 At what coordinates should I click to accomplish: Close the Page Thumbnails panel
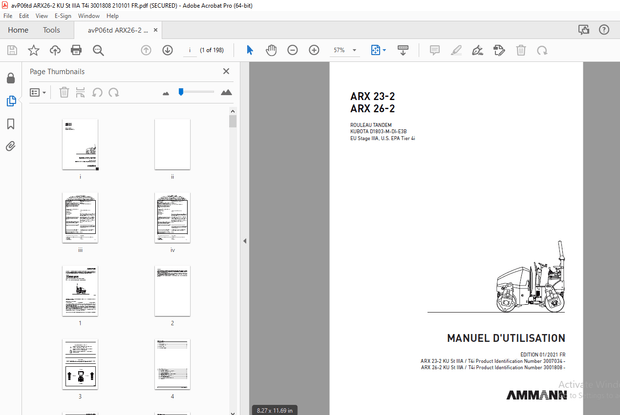[x=225, y=72]
